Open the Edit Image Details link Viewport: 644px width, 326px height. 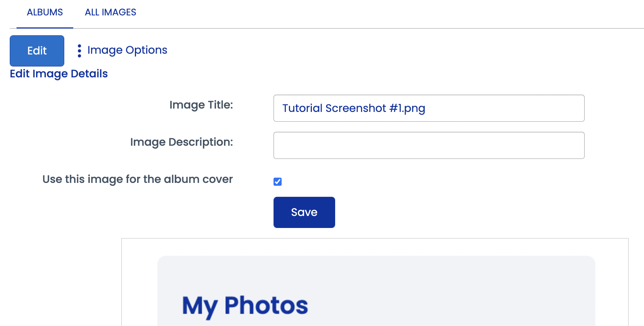pyautogui.click(x=59, y=74)
